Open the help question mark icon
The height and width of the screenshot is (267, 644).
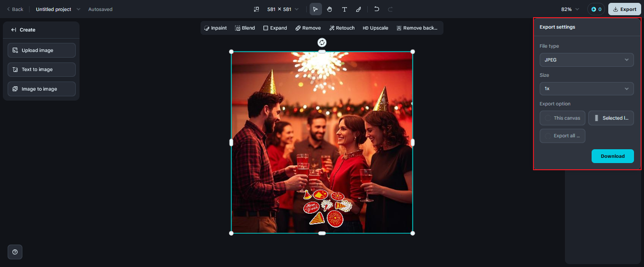[x=15, y=252]
